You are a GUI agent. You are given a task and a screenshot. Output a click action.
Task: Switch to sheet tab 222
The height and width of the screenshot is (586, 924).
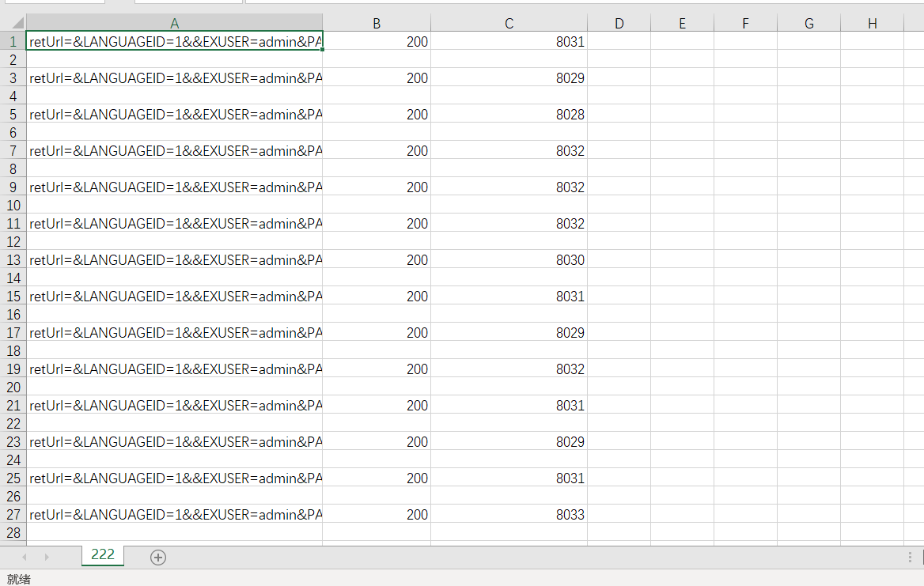click(x=103, y=555)
